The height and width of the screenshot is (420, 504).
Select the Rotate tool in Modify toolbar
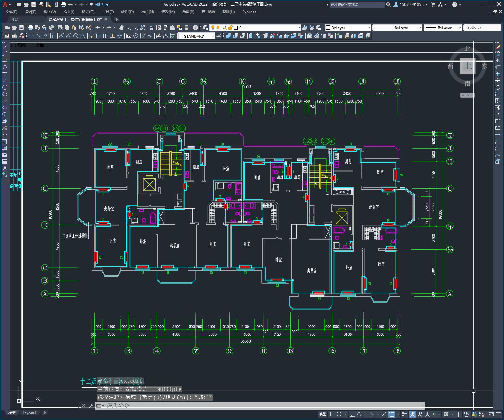(498, 87)
